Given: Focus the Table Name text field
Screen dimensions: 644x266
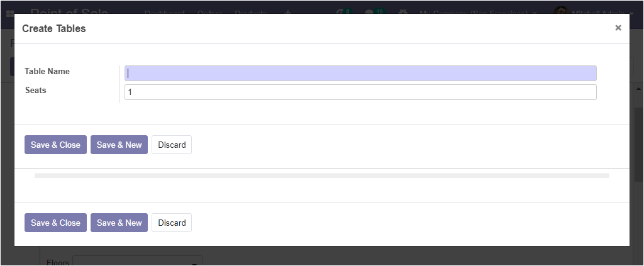Looking at the screenshot, I should 360,73.
